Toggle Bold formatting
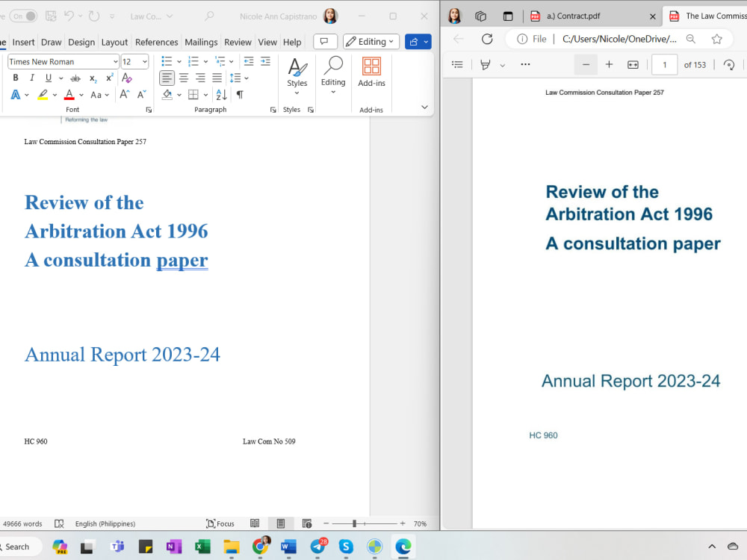The width and height of the screenshot is (747, 560). click(x=16, y=78)
